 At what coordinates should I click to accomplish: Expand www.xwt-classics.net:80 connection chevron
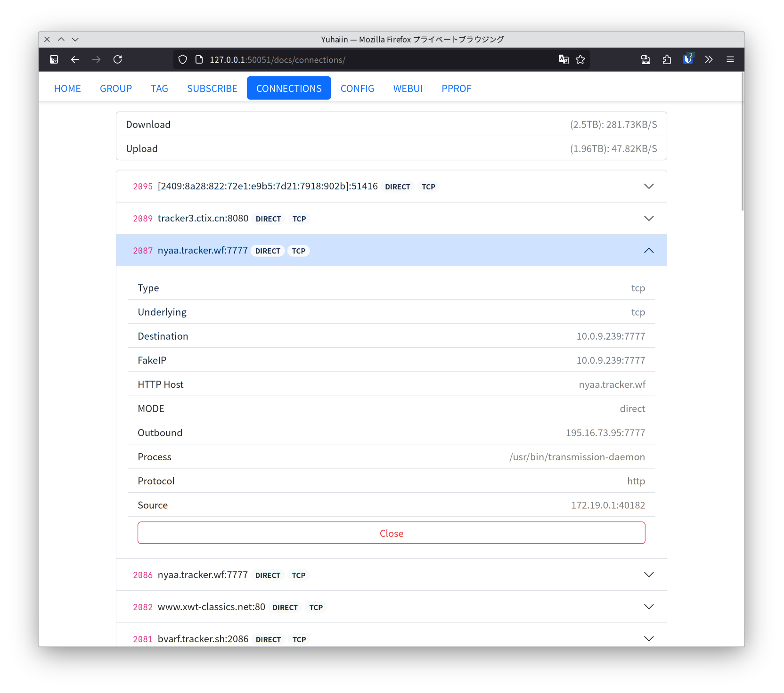pyautogui.click(x=649, y=607)
